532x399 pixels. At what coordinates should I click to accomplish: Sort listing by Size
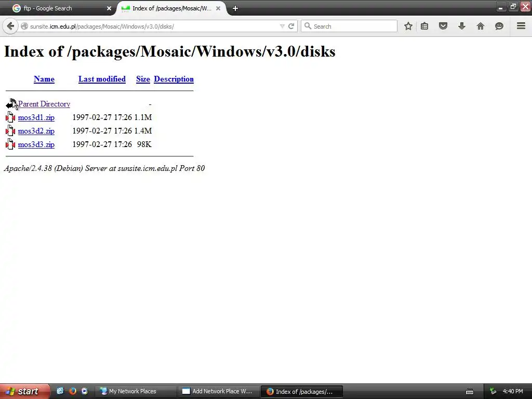tap(143, 79)
